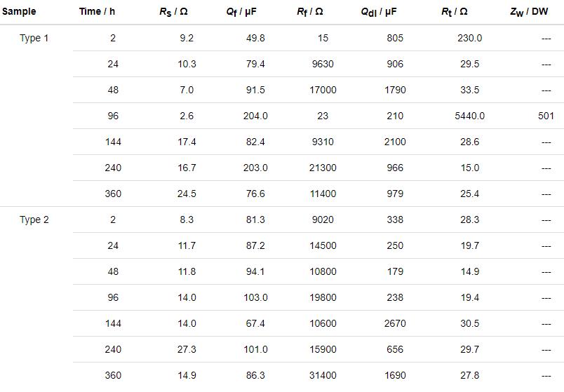Click the Qdl value 2670
This screenshot has height=392, width=564.
[x=395, y=323]
